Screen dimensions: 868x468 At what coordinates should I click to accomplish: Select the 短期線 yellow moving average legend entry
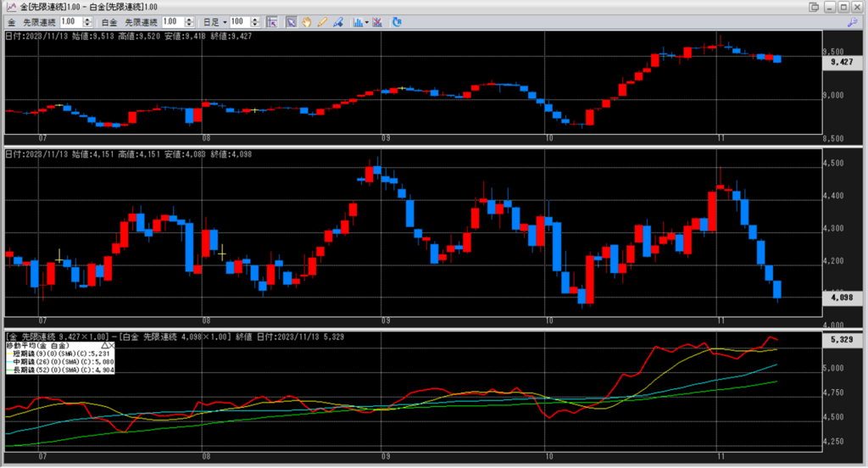[x=59, y=354]
